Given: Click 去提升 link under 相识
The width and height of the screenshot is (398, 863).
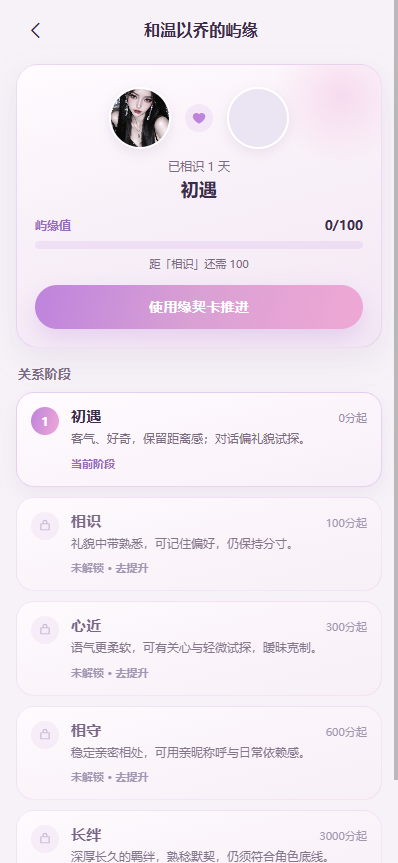Looking at the screenshot, I should coord(132,568).
